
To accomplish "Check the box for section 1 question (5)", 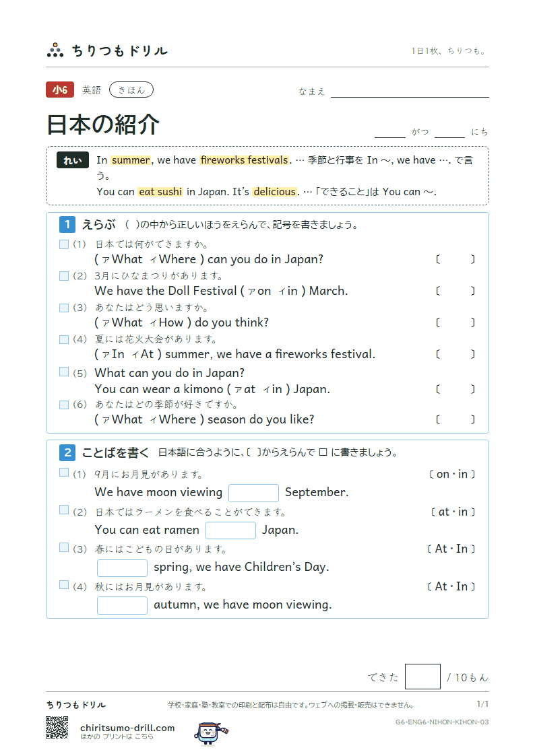I will coord(64,372).
